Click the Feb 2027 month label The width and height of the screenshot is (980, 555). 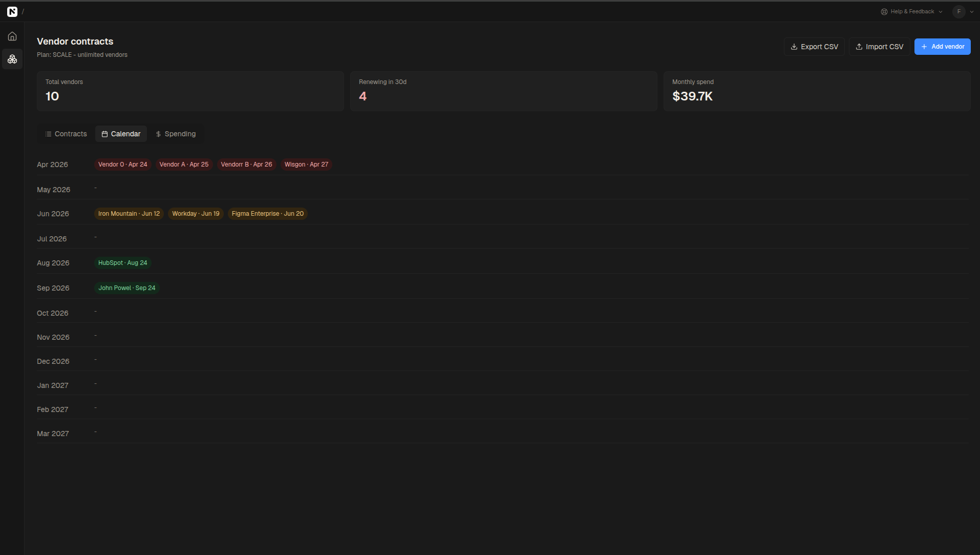click(53, 409)
